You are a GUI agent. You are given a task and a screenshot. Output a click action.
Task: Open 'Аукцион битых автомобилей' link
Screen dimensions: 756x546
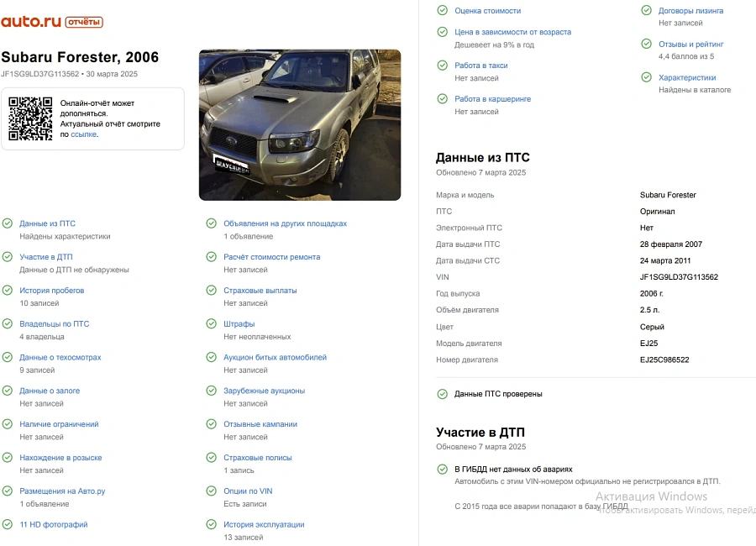pos(275,357)
